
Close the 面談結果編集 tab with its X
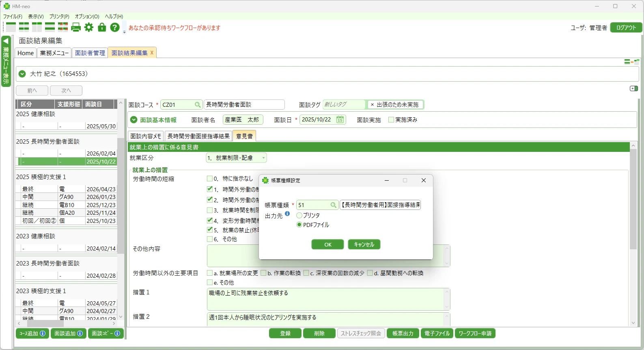pyautogui.click(x=152, y=53)
